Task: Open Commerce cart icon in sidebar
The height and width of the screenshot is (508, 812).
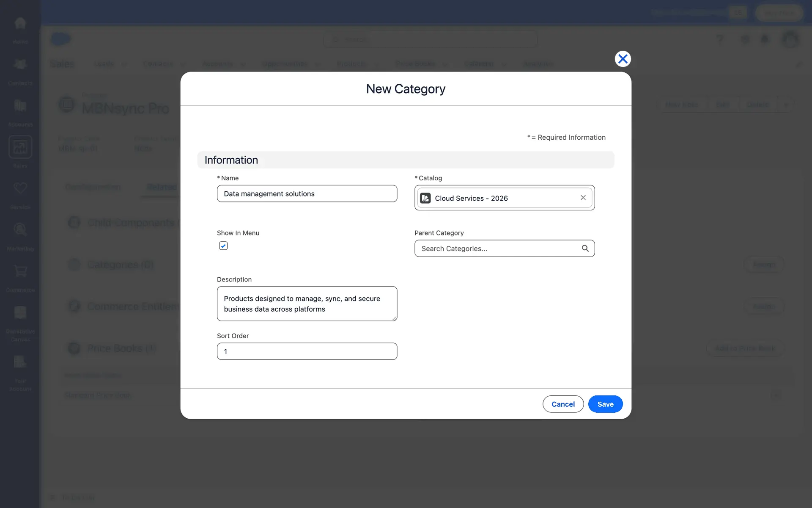Action: click(x=20, y=271)
